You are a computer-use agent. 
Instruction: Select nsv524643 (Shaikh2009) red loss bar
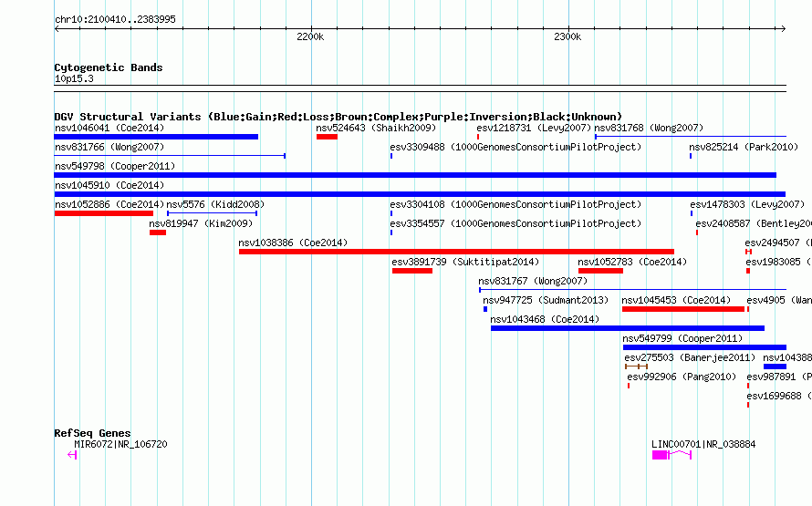click(x=327, y=137)
